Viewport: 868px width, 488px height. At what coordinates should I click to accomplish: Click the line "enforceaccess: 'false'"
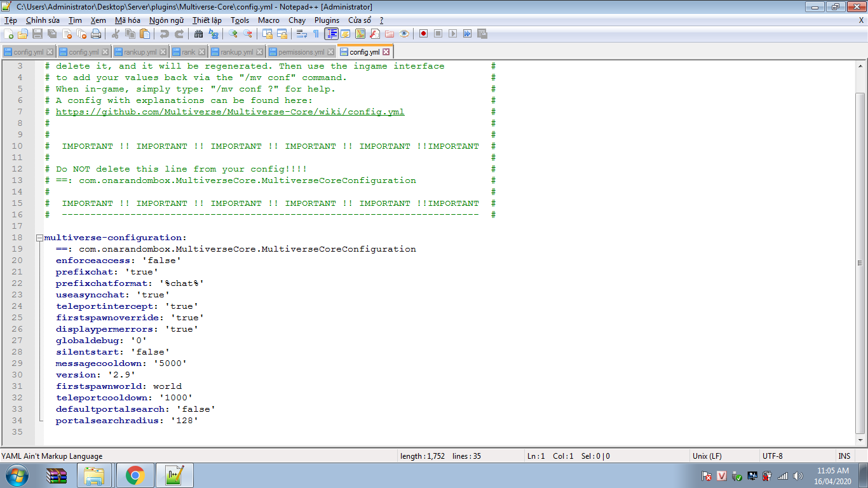click(119, 261)
